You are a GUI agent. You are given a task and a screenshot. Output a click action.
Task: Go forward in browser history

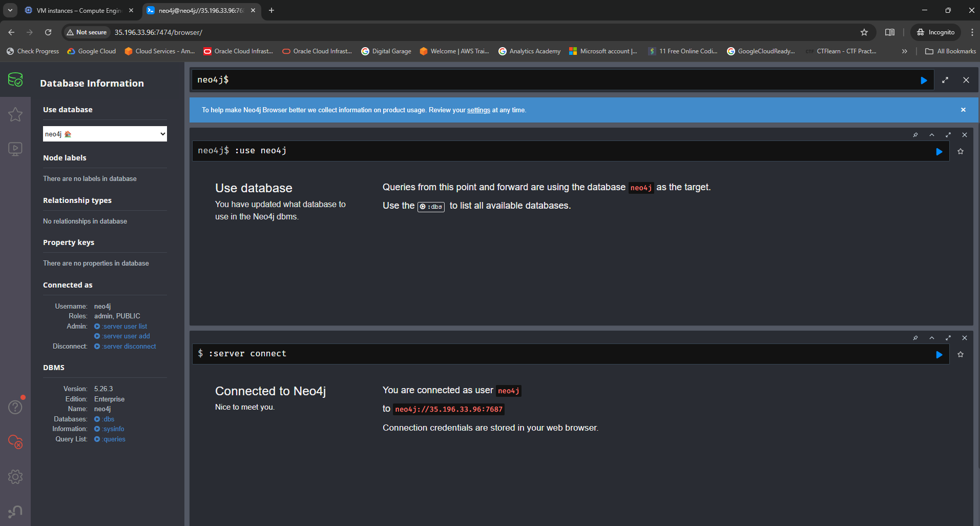tap(30, 32)
